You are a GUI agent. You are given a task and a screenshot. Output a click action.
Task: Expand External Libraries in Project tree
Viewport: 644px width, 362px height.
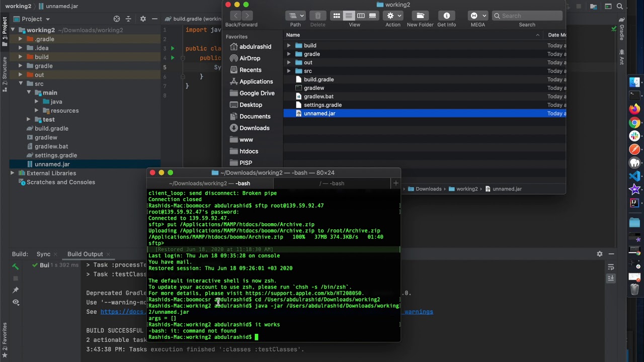pos(13,173)
